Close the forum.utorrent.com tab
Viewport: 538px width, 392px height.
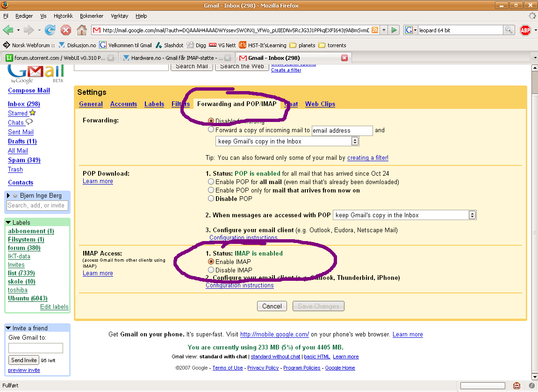(x=111, y=58)
